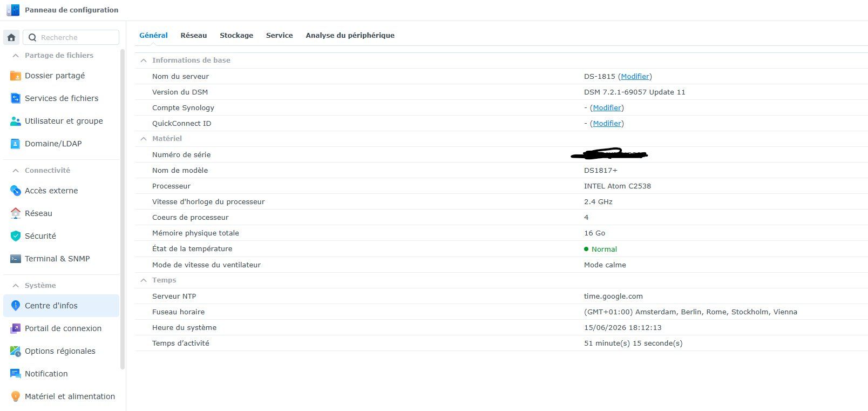Screen dimensions: 868x411
Task: Click the Mode calme fan value
Action: [x=605, y=265]
